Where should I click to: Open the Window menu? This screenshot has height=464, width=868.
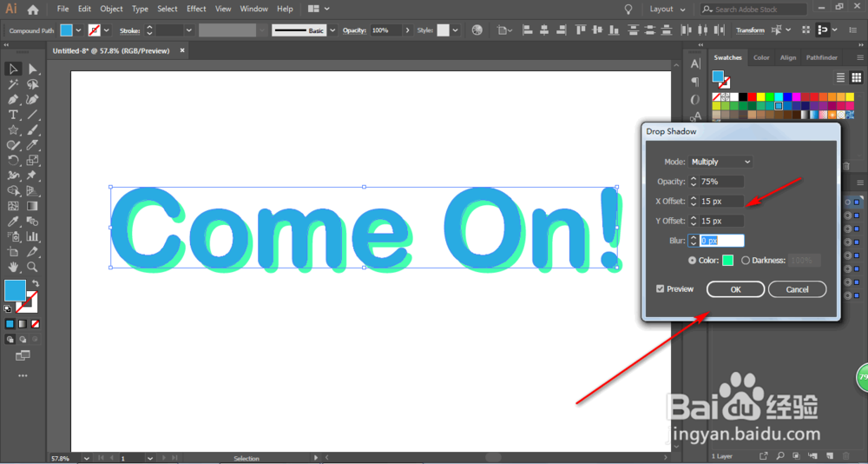point(255,10)
